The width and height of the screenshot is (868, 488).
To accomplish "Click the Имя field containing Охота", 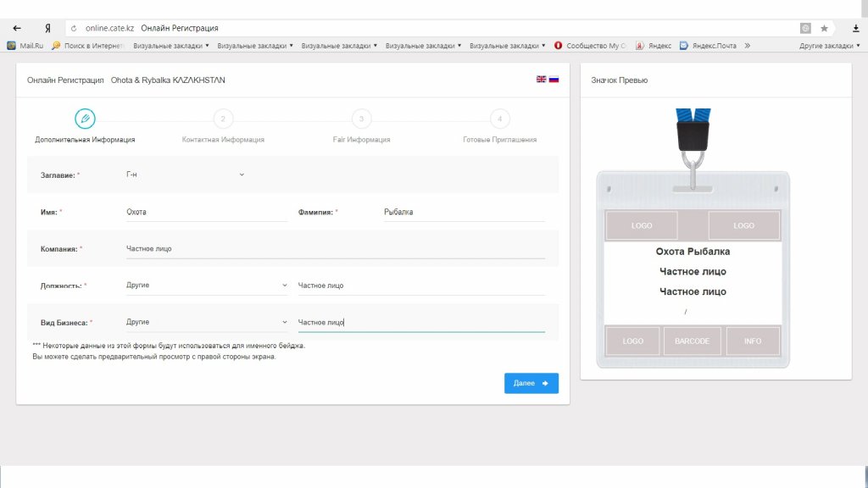I will (x=207, y=212).
